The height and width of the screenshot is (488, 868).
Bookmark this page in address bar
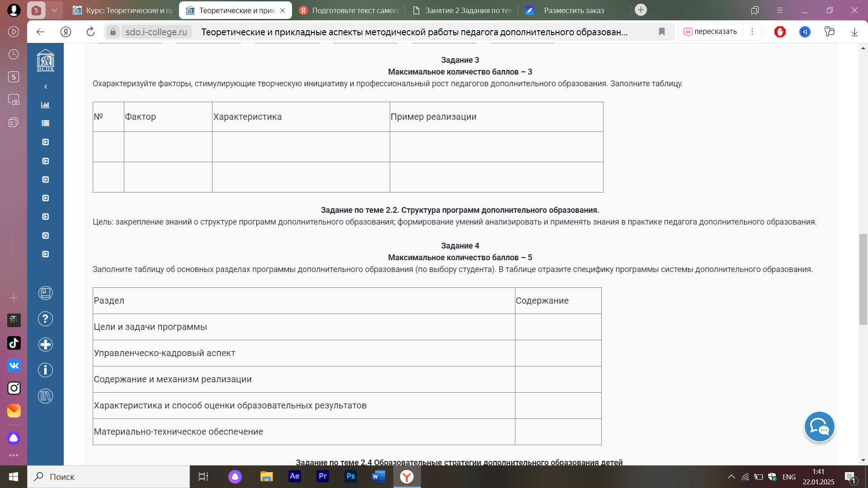[x=662, y=32]
